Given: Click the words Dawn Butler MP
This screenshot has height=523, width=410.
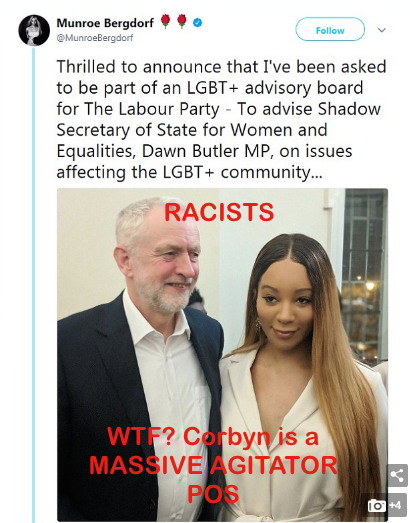Looking at the screenshot, I should pyautogui.click(x=206, y=151).
